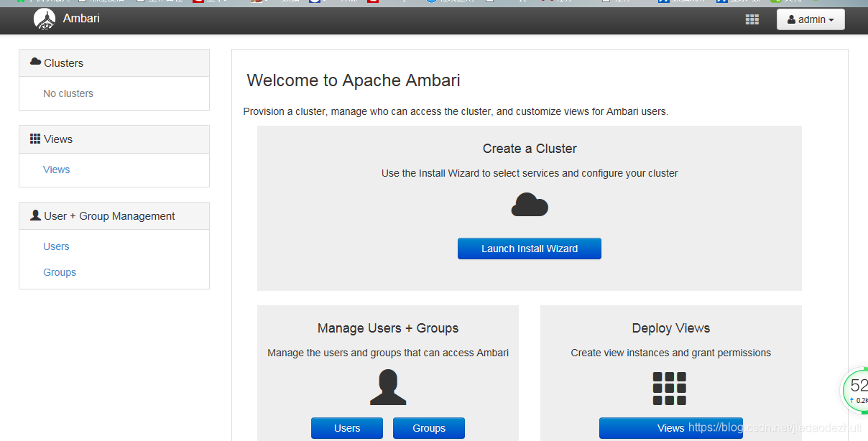Screen dimensions: 868x441
Task: Click the 'Create view instances and grant permissions' text
Action: pyautogui.click(x=671, y=353)
